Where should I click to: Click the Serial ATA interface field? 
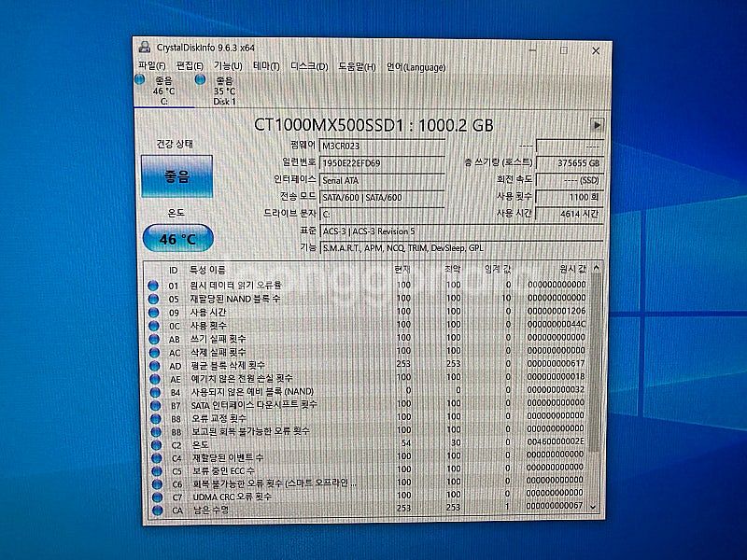pos(382,180)
